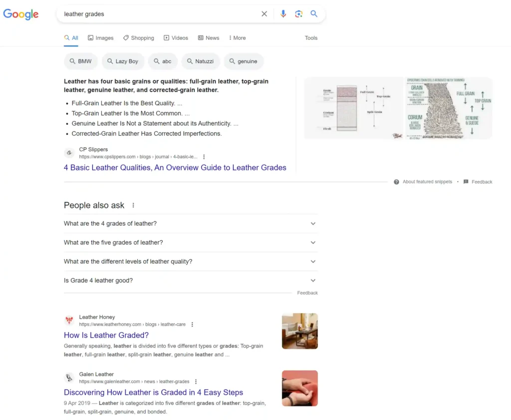511x420 pixels.
Task: Expand 'different levels of leather quality' question
Action: click(x=191, y=262)
